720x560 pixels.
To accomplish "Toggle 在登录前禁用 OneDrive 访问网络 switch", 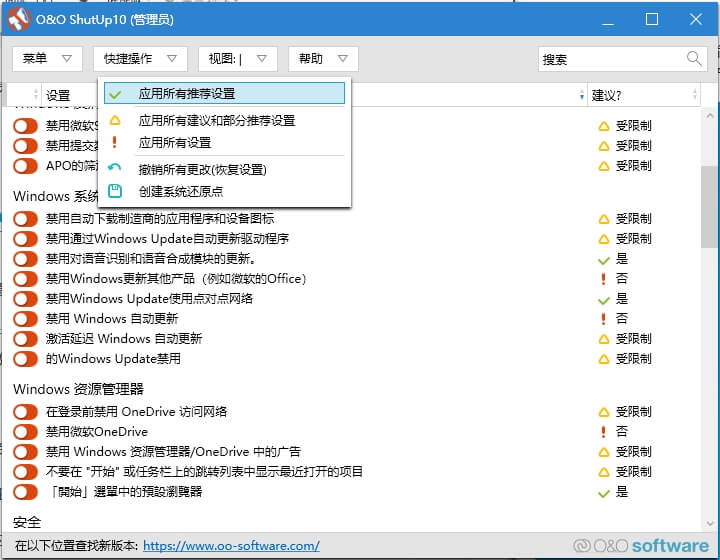I will (x=25, y=412).
